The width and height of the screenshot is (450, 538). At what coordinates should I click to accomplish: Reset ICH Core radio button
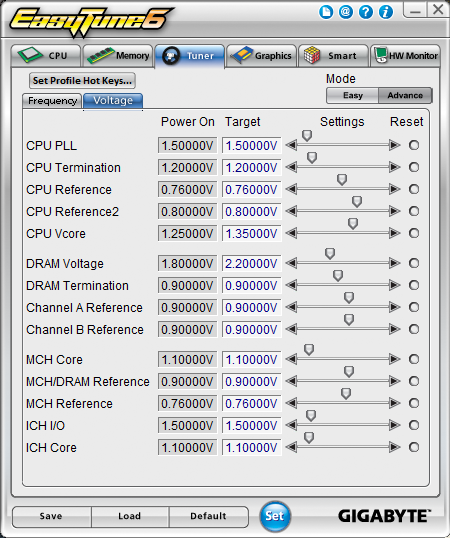[414, 447]
